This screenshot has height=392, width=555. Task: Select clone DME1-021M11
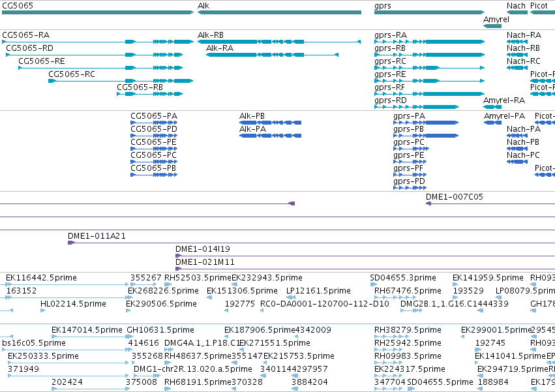365,269
